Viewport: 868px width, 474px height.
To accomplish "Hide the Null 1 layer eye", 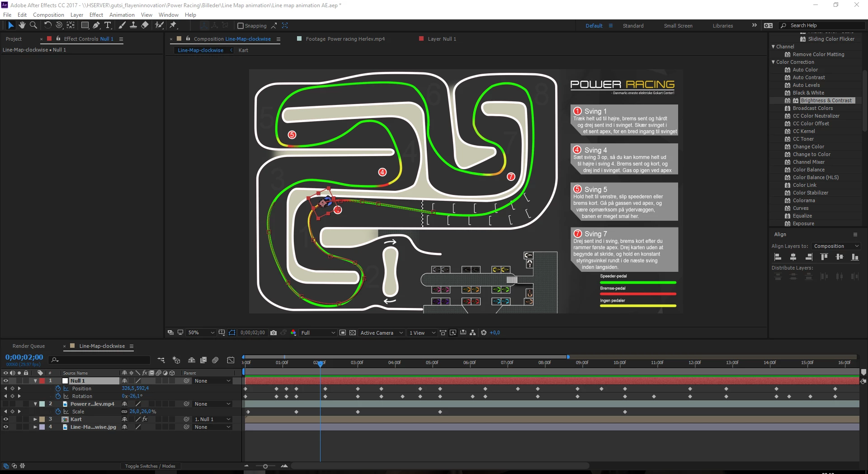I will 6,381.
